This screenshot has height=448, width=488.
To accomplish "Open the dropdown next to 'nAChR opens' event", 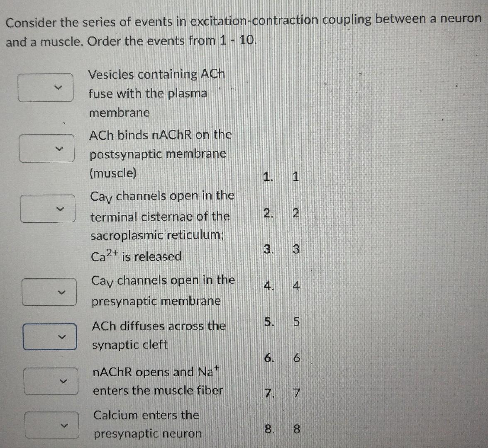I will 51,381.
